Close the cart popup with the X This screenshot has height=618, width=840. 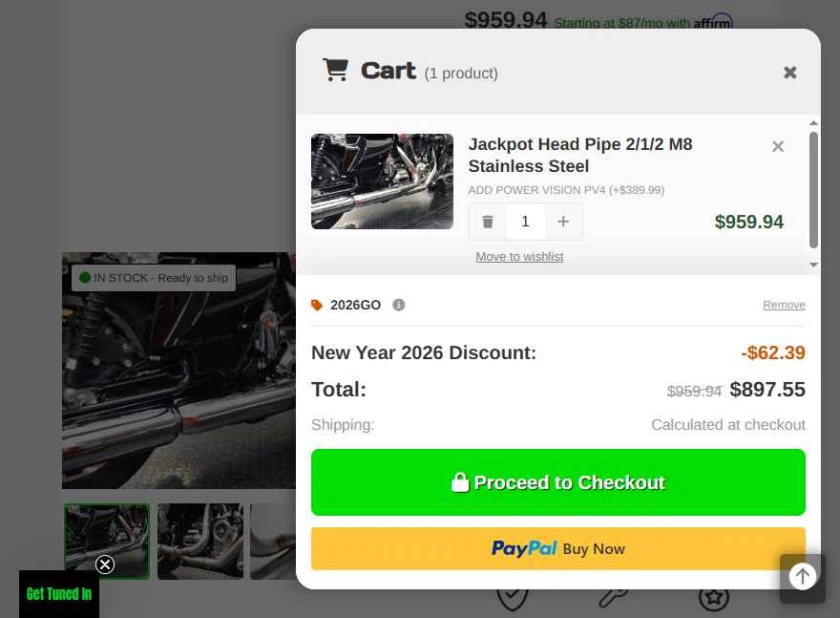(789, 73)
